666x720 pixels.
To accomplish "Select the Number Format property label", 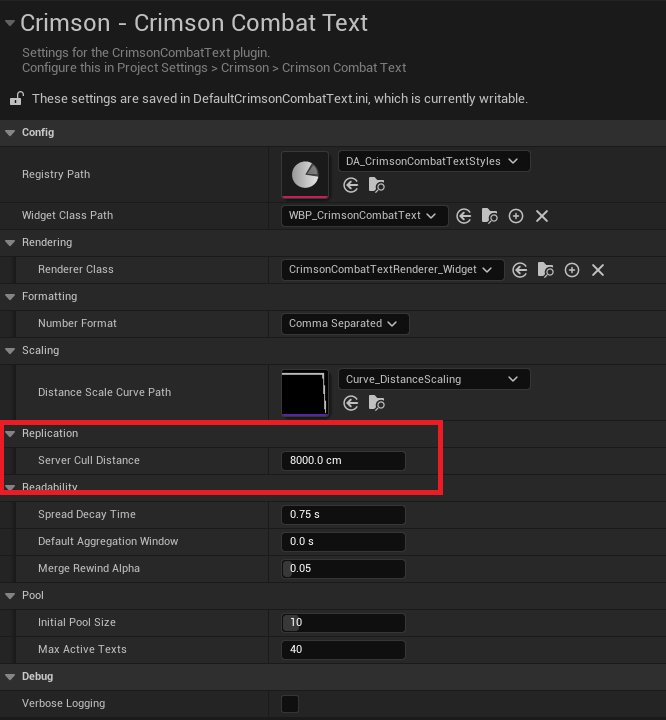I will (x=77, y=324).
